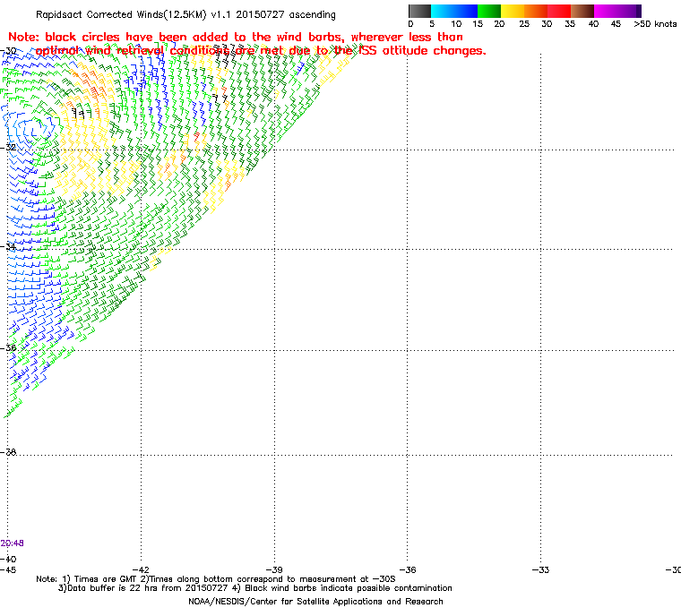Click the -38 latitude axis label
The height and width of the screenshot is (616, 681).
pyautogui.click(x=8, y=452)
